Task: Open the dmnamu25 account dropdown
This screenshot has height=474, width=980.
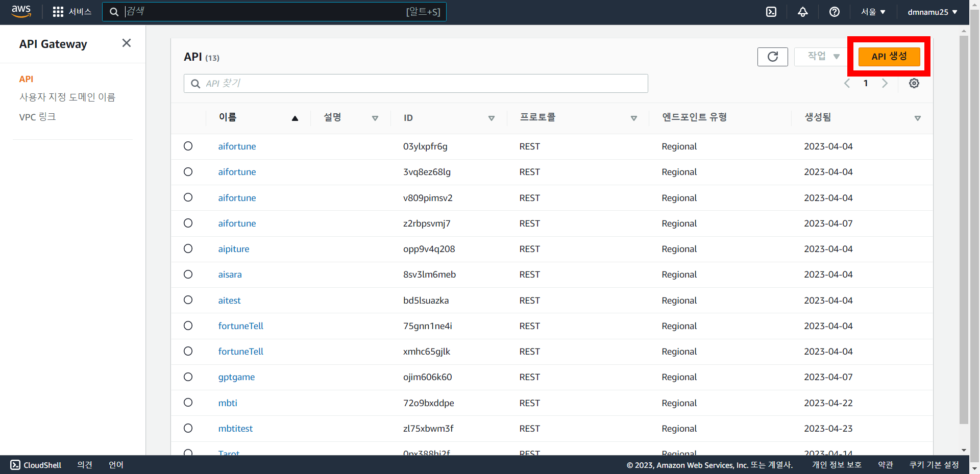Action: point(933,12)
